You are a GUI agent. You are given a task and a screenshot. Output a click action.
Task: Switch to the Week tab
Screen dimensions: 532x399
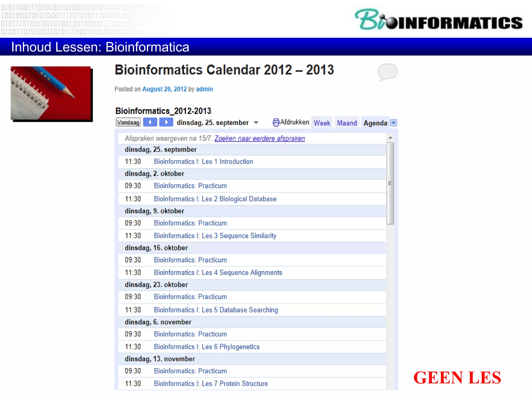(x=322, y=123)
